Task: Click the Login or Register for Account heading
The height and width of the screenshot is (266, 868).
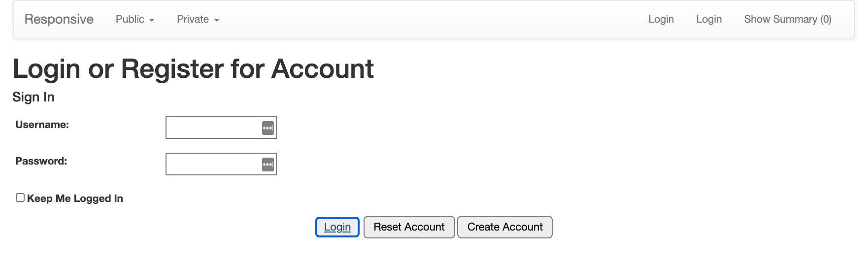Action: [193, 68]
